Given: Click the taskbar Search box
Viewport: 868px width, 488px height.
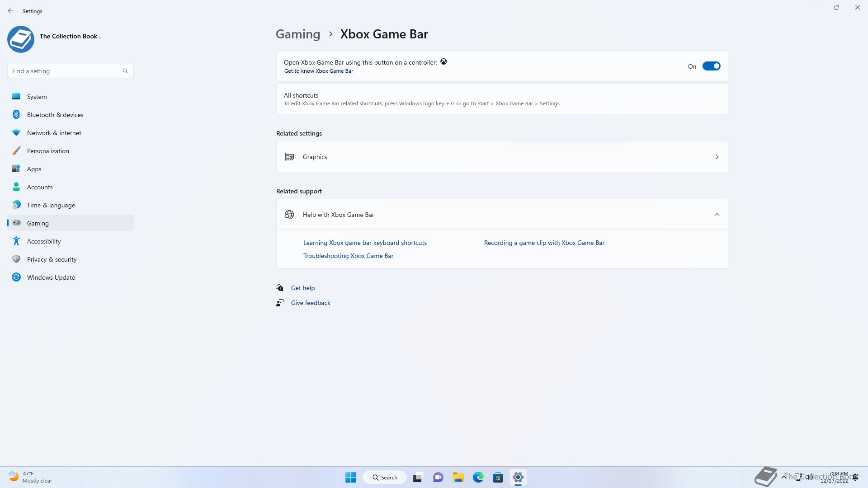Looking at the screenshot, I should (x=385, y=477).
